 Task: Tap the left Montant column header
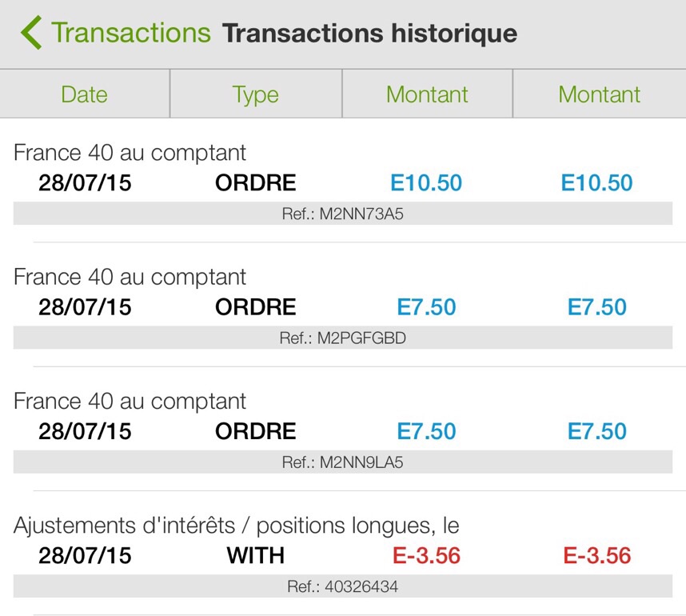[427, 94]
